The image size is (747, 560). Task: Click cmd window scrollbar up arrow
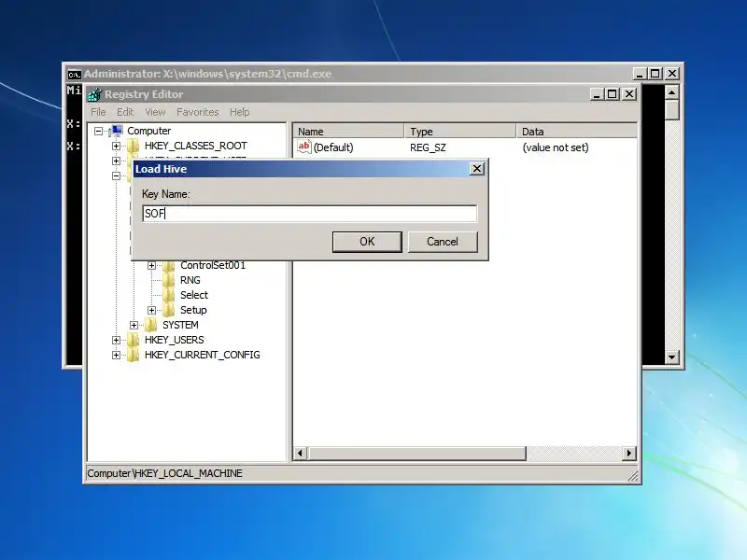[671, 92]
